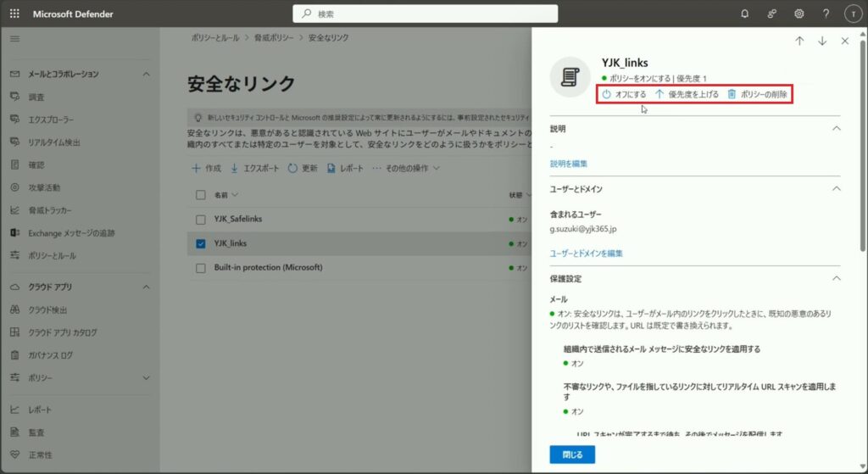Open 脅威トラッカー in the sidebar
The image size is (868, 474).
[50, 210]
